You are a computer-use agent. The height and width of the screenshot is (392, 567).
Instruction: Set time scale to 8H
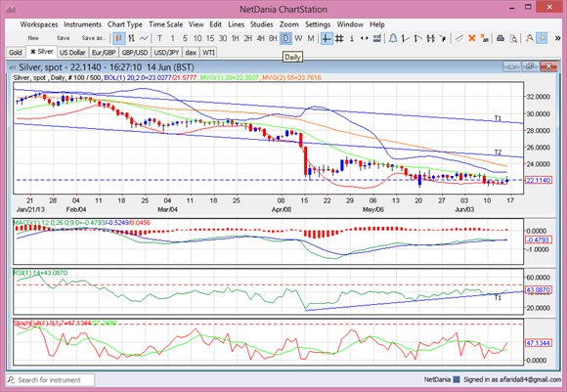click(273, 38)
